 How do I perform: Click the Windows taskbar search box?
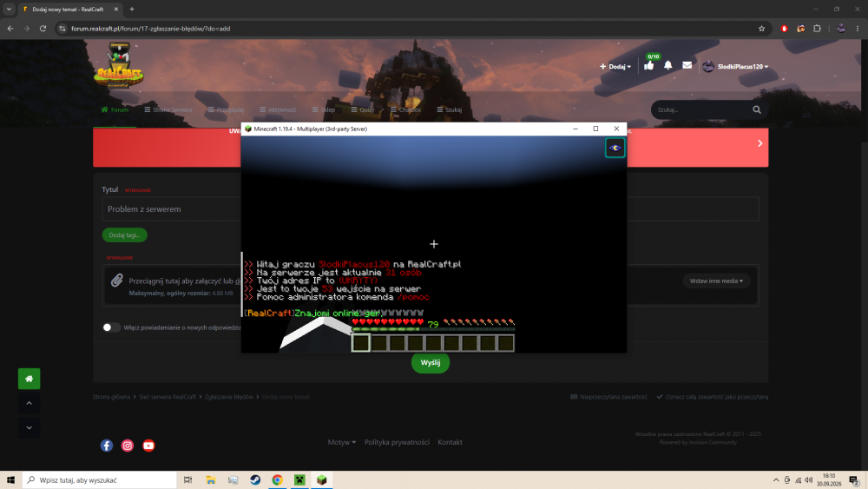pyautogui.click(x=99, y=480)
